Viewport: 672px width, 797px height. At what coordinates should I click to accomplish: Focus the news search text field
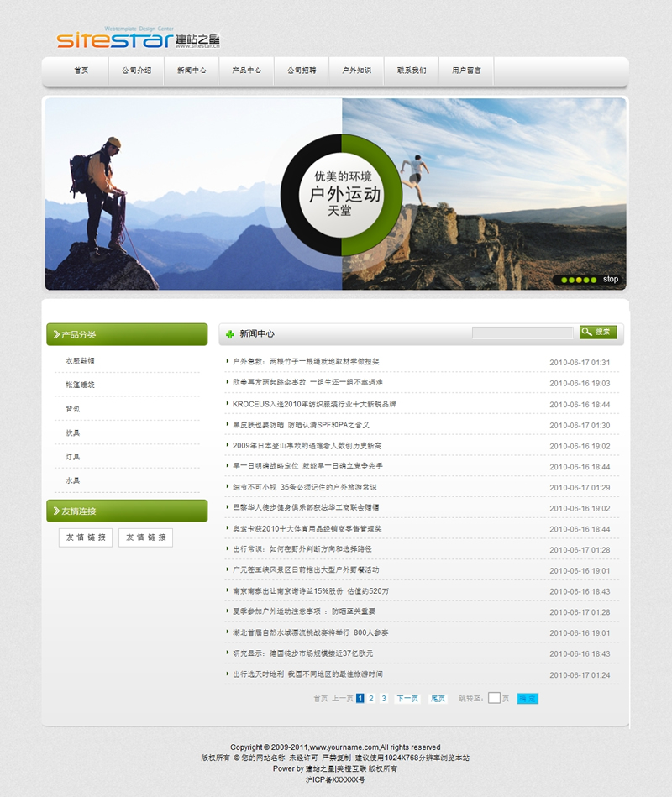point(522,333)
